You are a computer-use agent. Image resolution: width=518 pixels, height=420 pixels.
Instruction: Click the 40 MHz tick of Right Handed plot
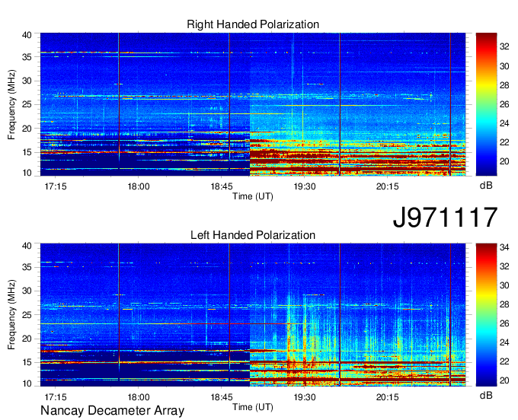pos(27,35)
